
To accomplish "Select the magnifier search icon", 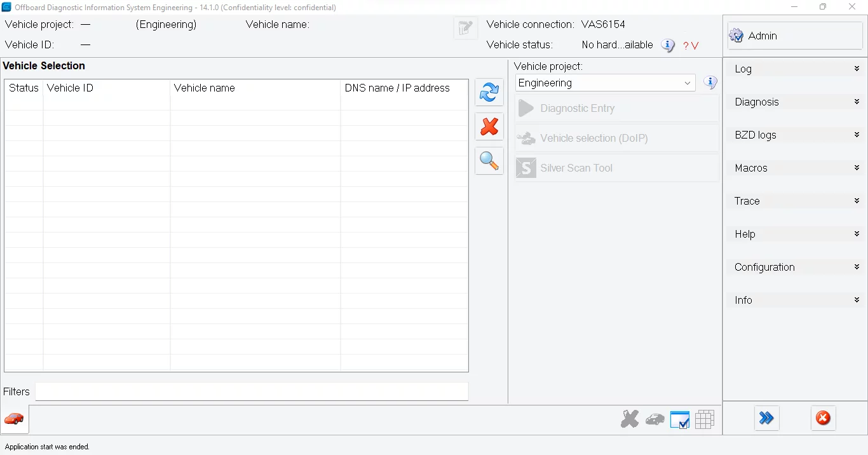I will point(489,161).
